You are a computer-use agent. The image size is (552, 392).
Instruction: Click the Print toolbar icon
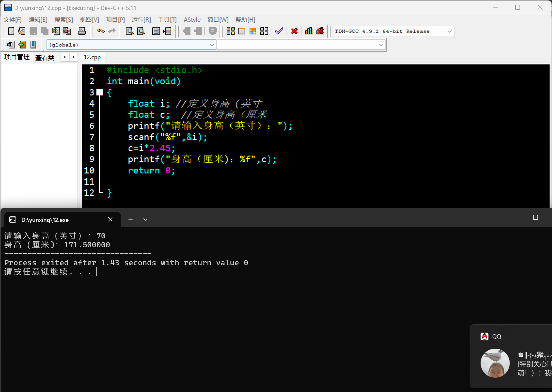click(82, 31)
